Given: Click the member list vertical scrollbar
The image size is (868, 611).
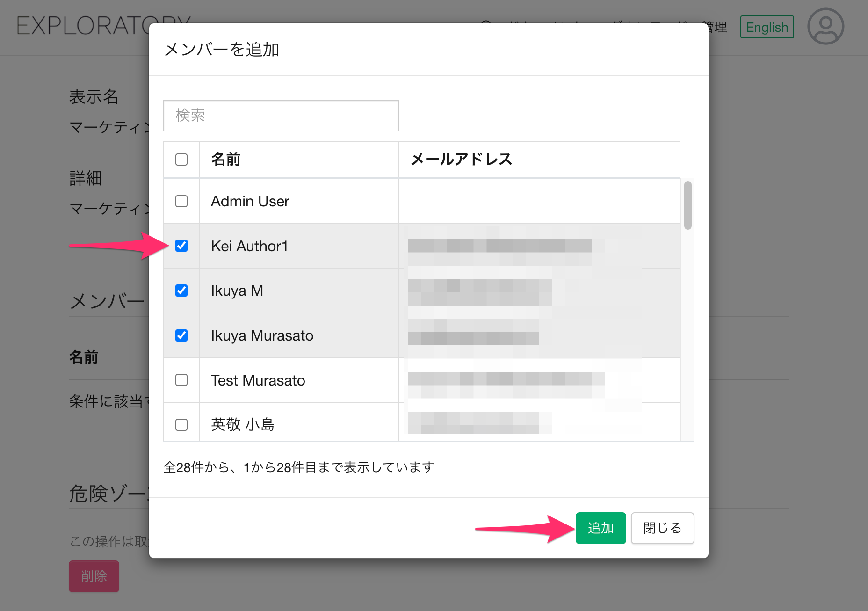Looking at the screenshot, I should (687, 206).
